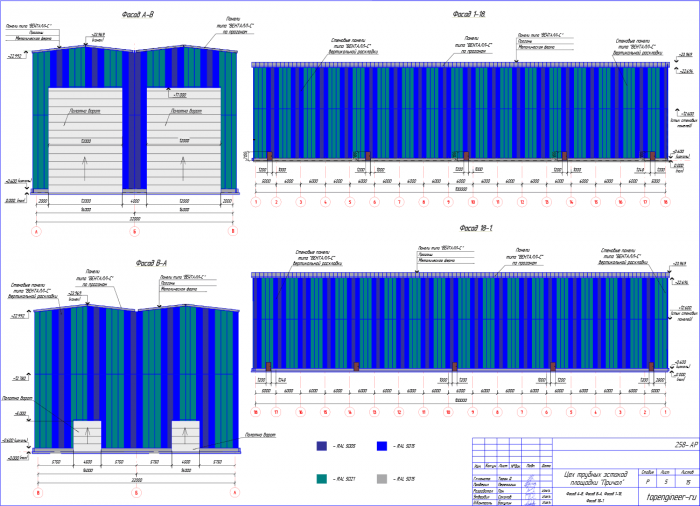Click the project title Цех трубных эстакад
The image size is (700, 506).
pyautogui.click(x=595, y=478)
